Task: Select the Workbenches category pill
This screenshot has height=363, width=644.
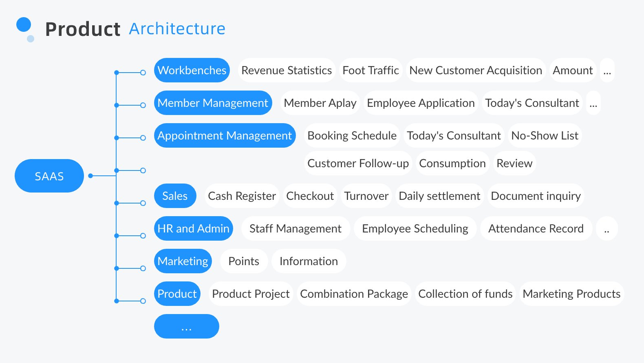Action: coord(192,70)
